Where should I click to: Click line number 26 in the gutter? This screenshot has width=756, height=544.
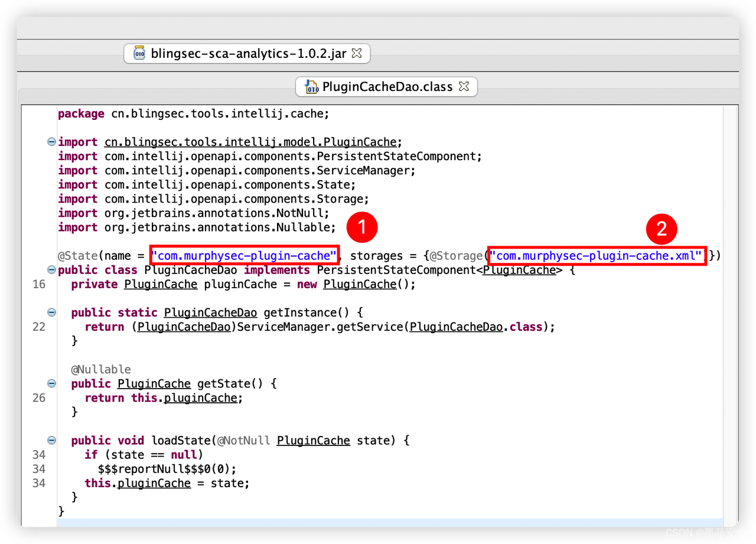[x=39, y=398]
